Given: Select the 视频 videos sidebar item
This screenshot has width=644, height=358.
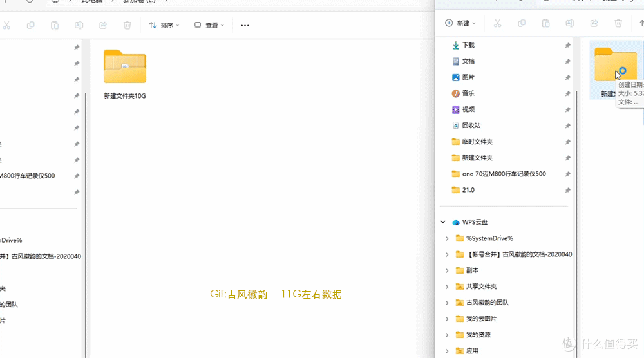Looking at the screenshot, I should pos(468,109).
